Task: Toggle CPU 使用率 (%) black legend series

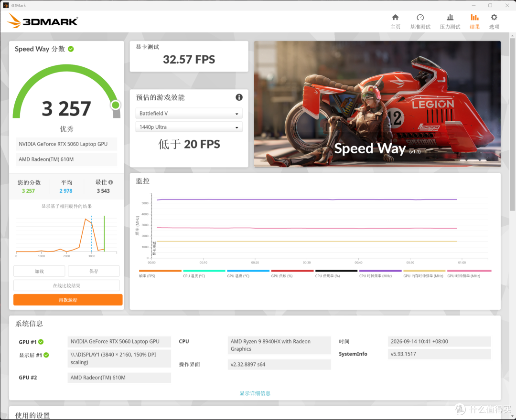Action: coord(336,273)
